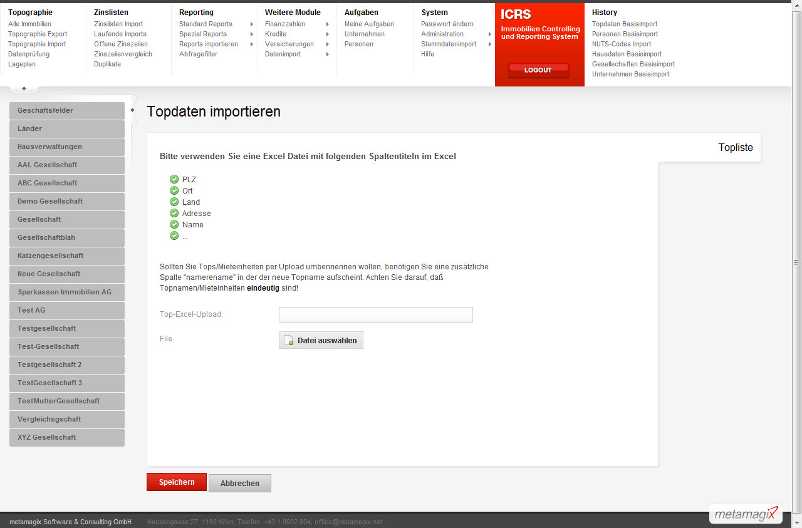Screen dimensions: 802x528
Task: Expand the Datenimport submenu arrow
Action: (327, 54)
